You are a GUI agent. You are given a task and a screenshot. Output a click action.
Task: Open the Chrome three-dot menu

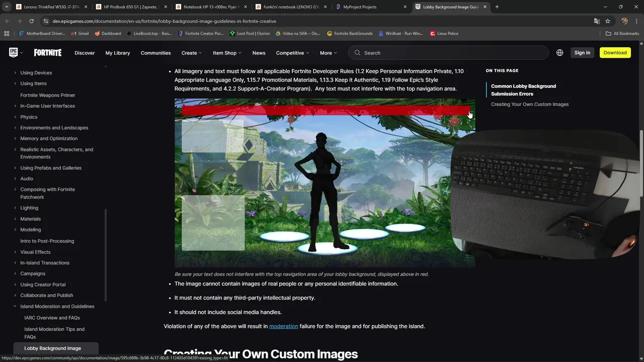[x=636, y=21]
